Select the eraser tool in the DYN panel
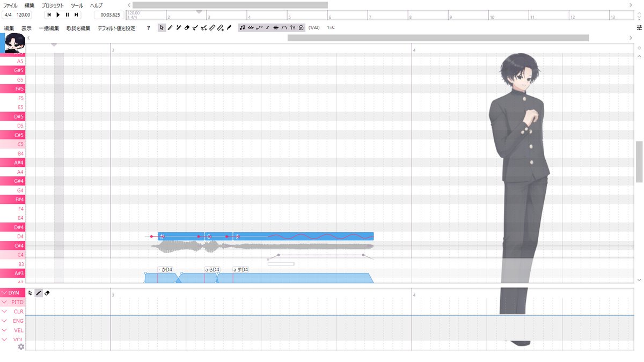Image resolution: width=644 pixels, height=362 pixels. point(47,293)
